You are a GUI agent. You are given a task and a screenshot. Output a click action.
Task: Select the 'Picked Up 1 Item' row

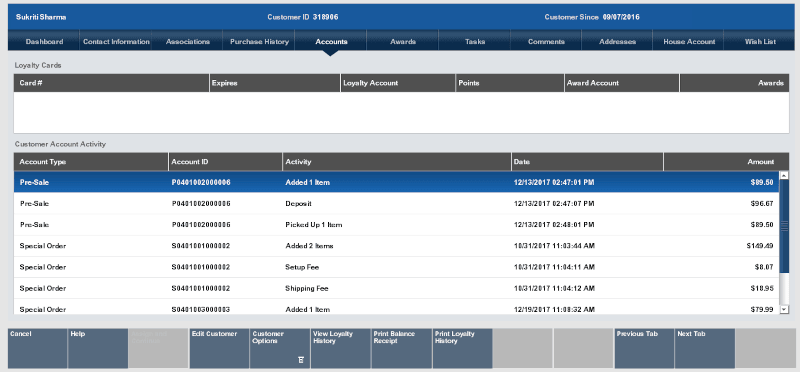tap(396, 225)
